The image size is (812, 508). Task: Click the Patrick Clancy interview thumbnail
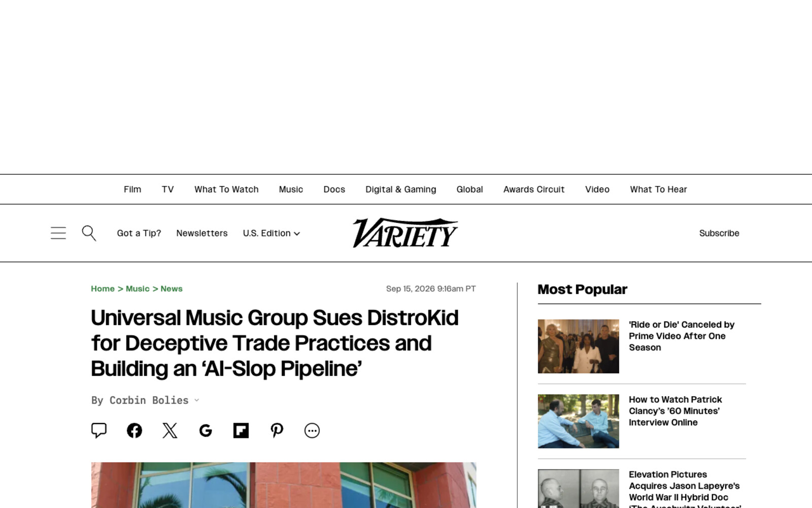coord(579,421)
